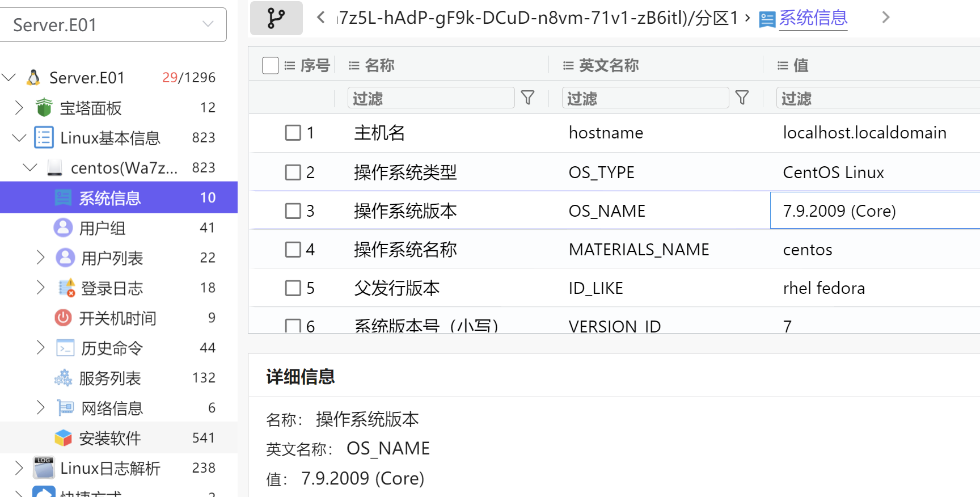This screenshot has width=980, height=497.
Task: Select Linux日志解析 in the sidebar tree
Action: coord(110,468)
